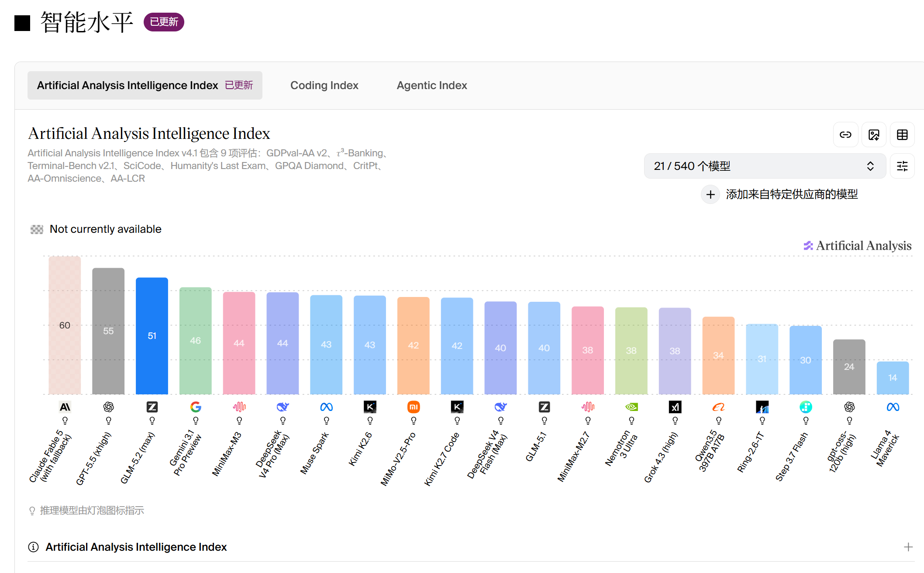
Task: Click the gpt-oss-120b (high) bar showing 24
Action: click(x=849, y=367)
